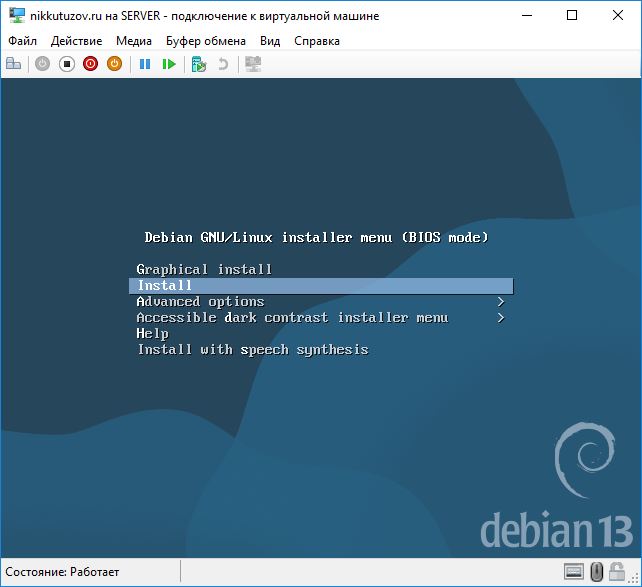This screenshot has width=642, height=587.
Task: Create a checkpoint using the toolbar icon
Action: (x=199, y=64)
